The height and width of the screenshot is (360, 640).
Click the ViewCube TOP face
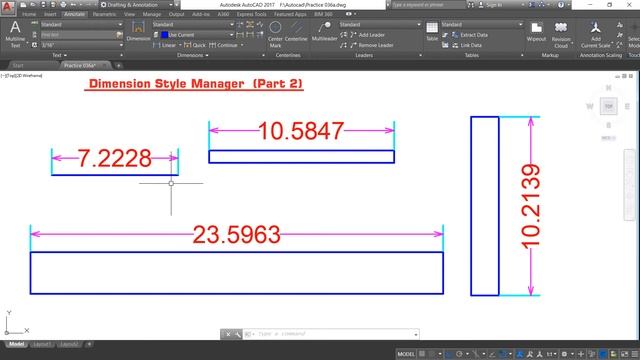609,106
